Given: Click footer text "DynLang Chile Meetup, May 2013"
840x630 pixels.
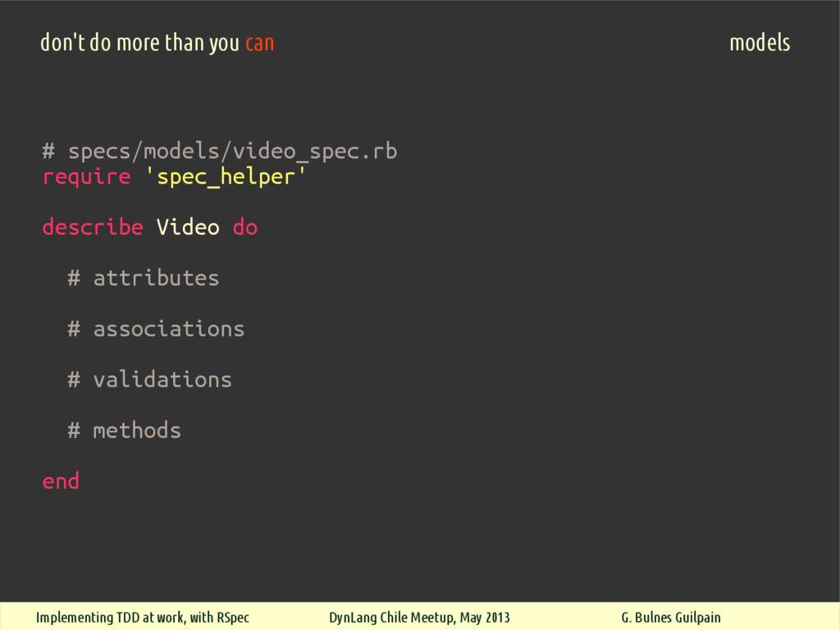Looking at the screenshot, I should click(419, 618).
